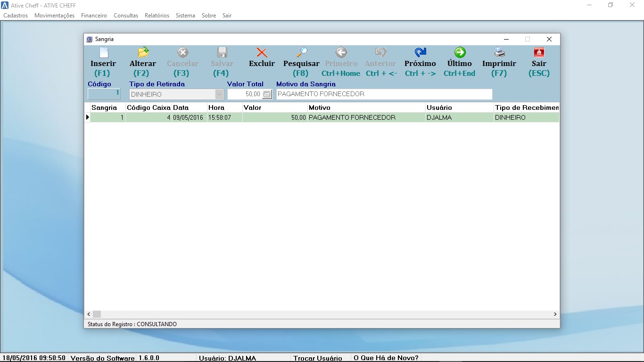Click the Código Caixa column header

(149, 107)
